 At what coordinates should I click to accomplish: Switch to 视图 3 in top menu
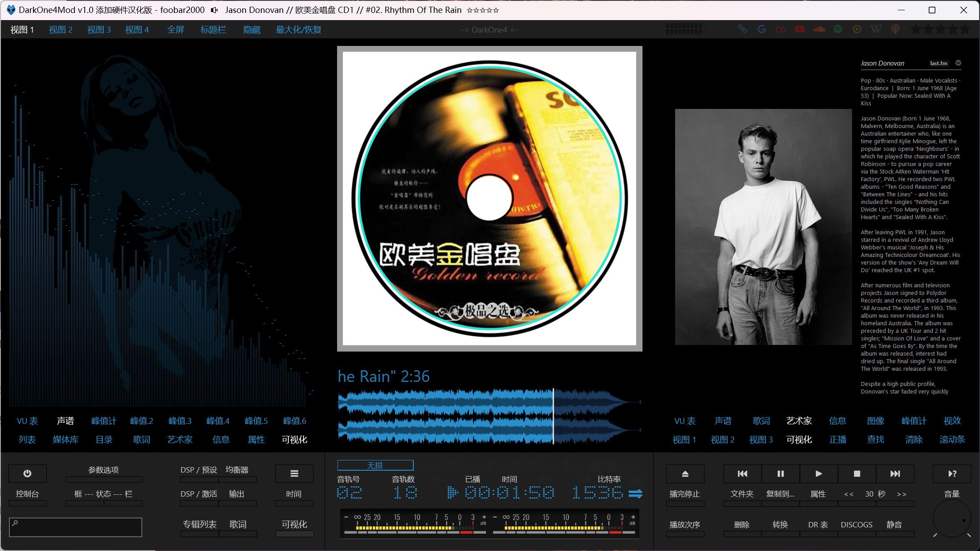click(x=99, y=29)
